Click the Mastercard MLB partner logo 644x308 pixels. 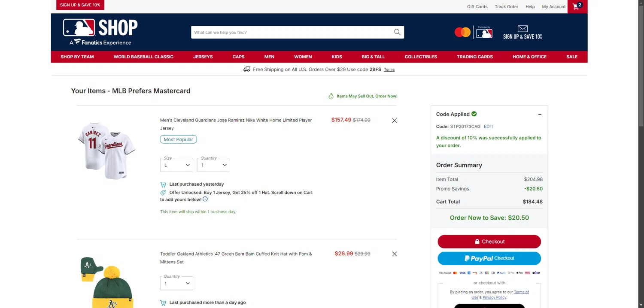coord(474,32)
